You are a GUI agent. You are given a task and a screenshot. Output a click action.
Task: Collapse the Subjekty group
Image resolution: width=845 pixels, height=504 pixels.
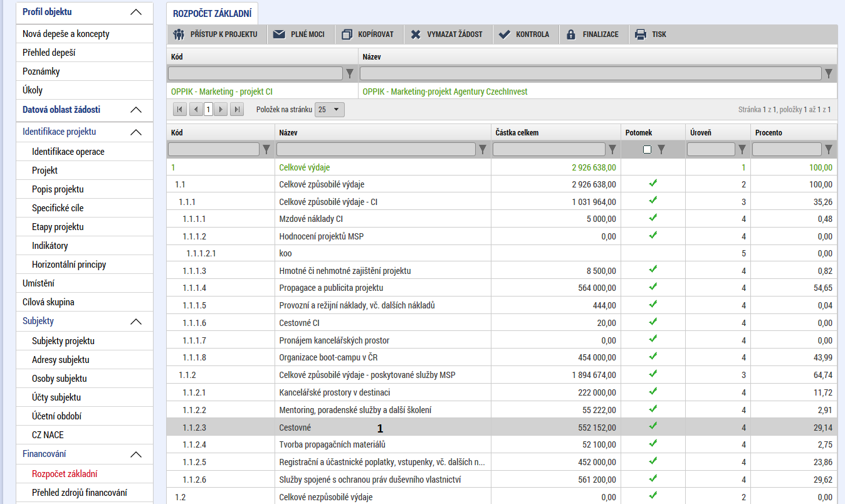(x=135, y=322)
